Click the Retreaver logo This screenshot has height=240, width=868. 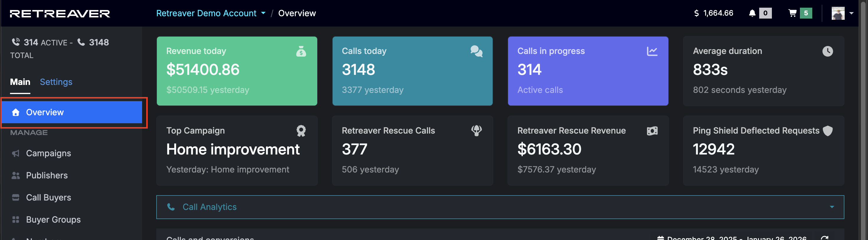pyautogui.click(x=60, y=14)
